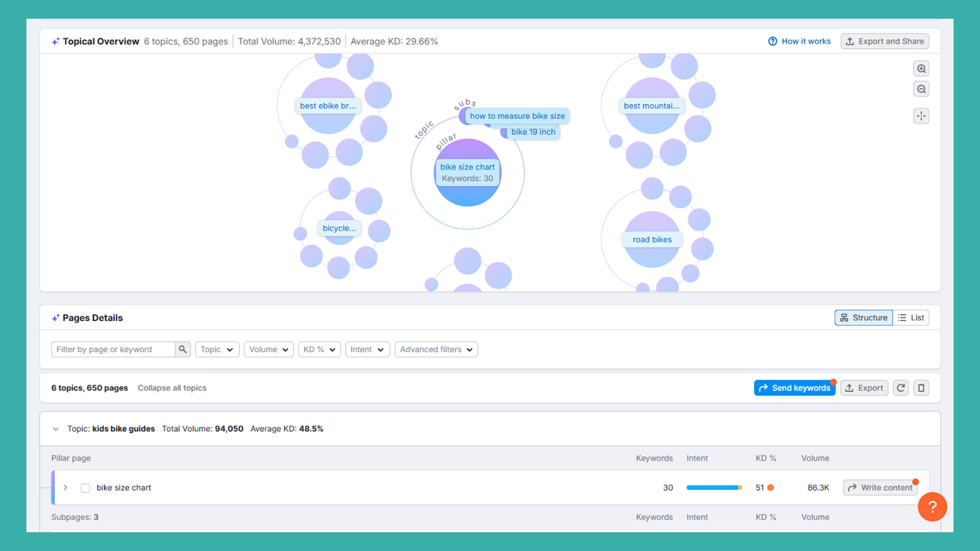Click the search magnifier icon
This screenshot has width=980, height=551.
[183, 349]
